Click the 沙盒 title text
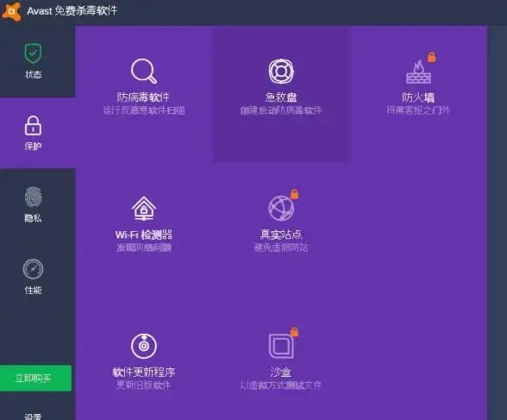Viewport: 507px width, 420px height. tap(281, 373)
